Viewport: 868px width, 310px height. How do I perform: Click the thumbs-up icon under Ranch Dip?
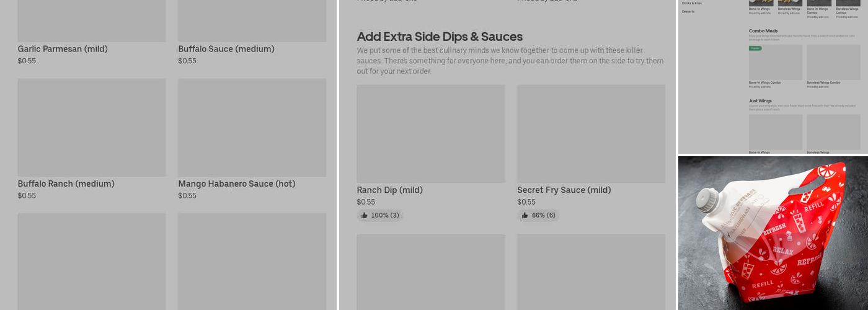[x=364, y=216]
